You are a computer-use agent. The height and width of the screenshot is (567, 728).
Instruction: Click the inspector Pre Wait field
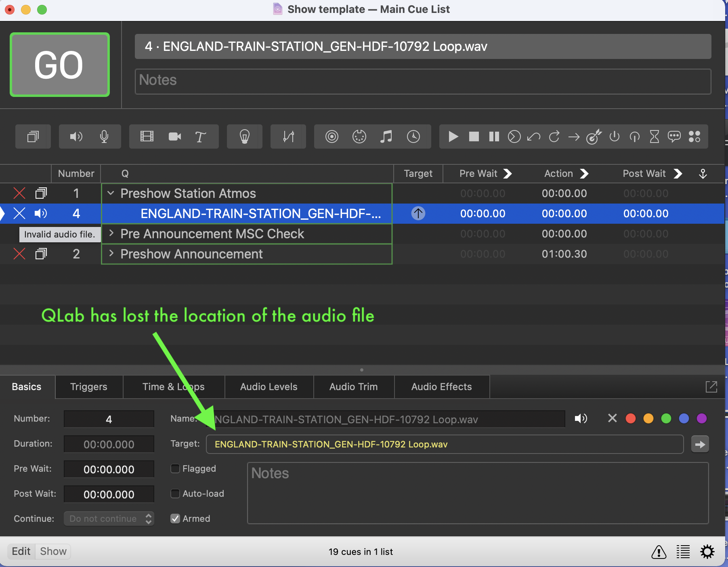(x=109, y=469)
